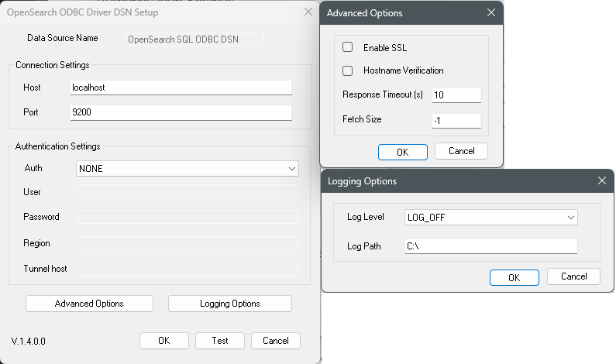Expand the Log Level dropdown
This screenshot has width=616, height=364.
[491, 217]
